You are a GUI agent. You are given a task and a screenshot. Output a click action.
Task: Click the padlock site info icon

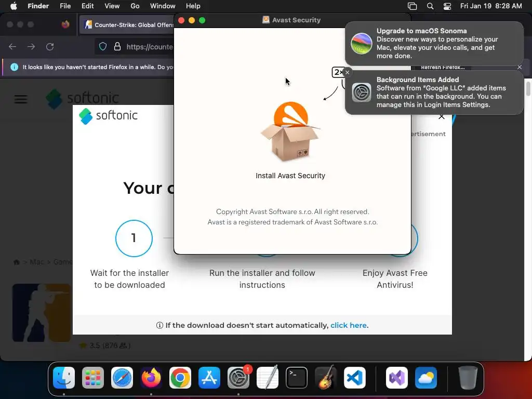click(x=117, y=46)
